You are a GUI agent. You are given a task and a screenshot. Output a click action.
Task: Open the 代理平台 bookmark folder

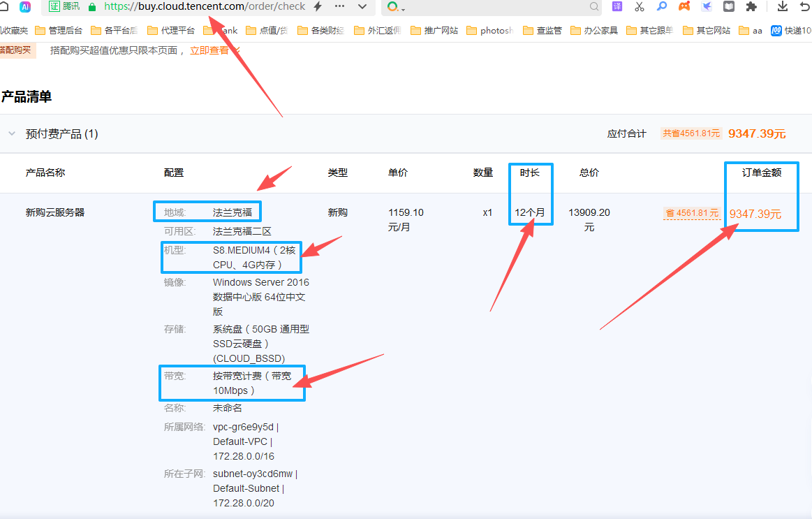pos(171,31)
